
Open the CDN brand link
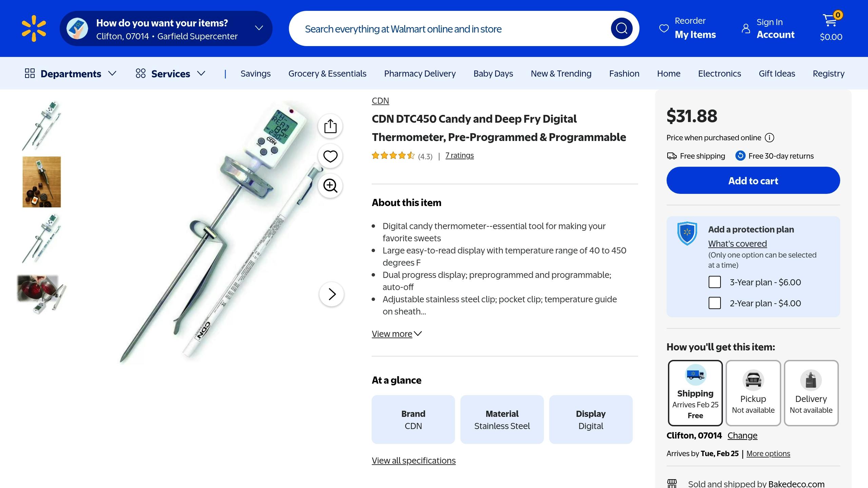point(380,101)
